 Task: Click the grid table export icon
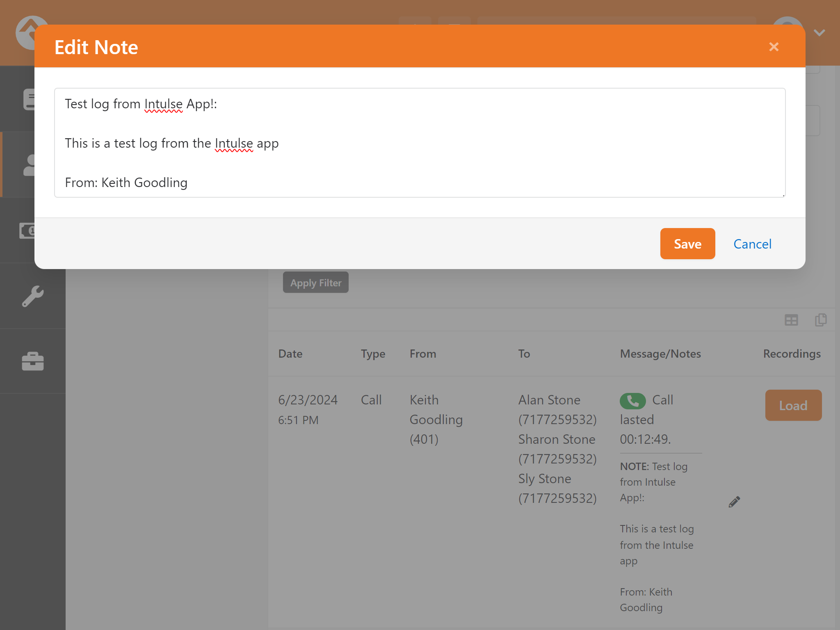click(x=791, y=320)
